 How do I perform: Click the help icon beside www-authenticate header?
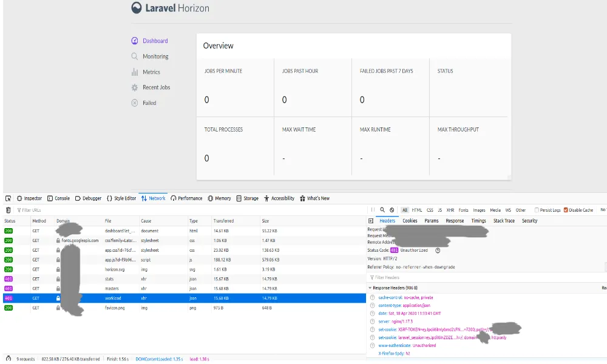point(373,345)
